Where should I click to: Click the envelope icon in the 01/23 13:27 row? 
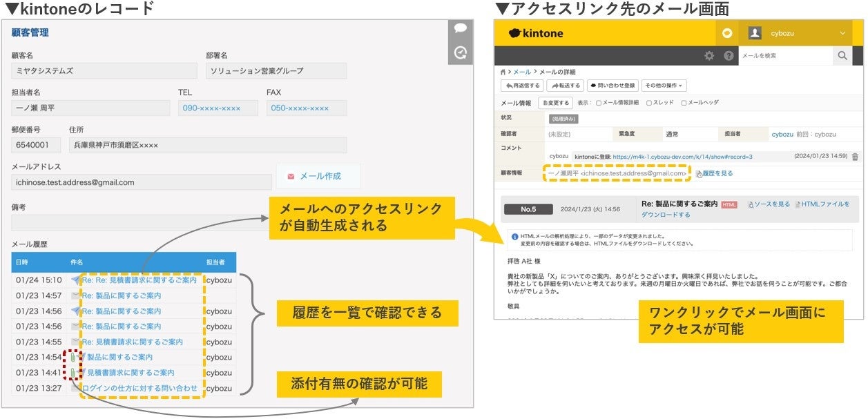click(x=76, y=388)
